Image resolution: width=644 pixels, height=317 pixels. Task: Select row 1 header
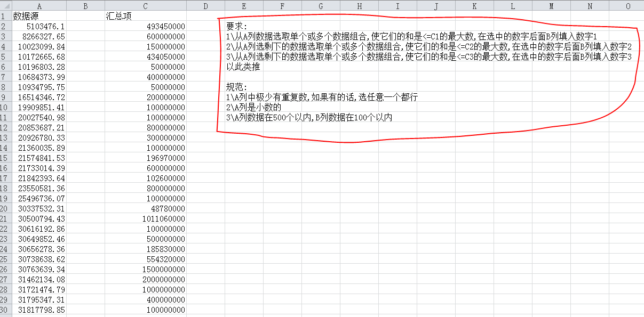[5, 16]
